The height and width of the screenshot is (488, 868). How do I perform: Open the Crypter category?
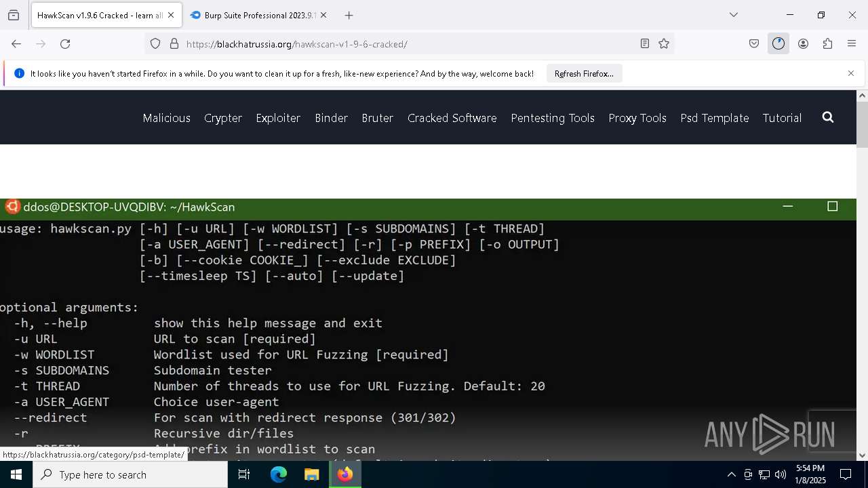tap(223, 118)
